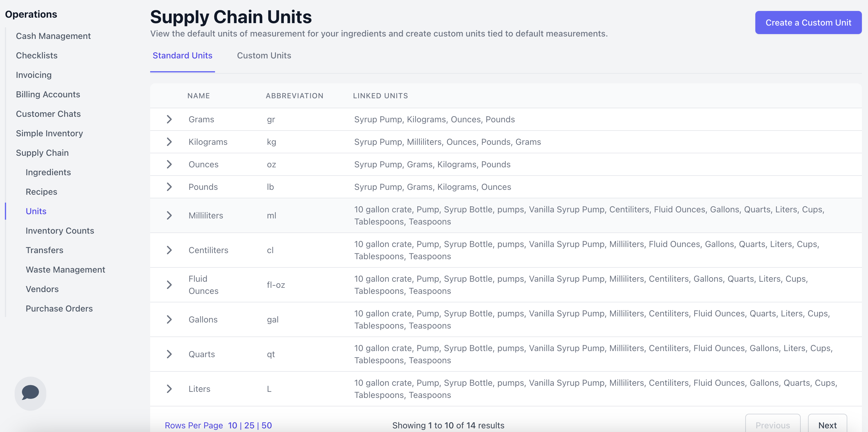Expand the Grams row
The width and height of the screenshot is (868, 432).
[x=169, y=119]
